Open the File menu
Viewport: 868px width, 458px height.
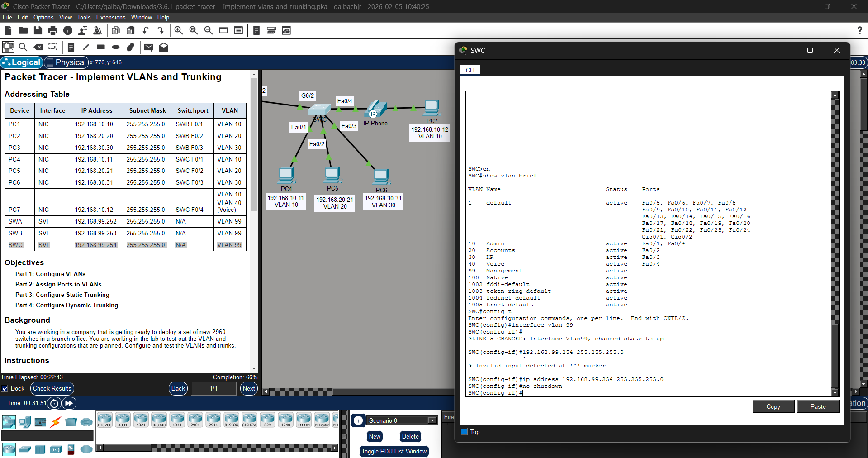point(7,17)
